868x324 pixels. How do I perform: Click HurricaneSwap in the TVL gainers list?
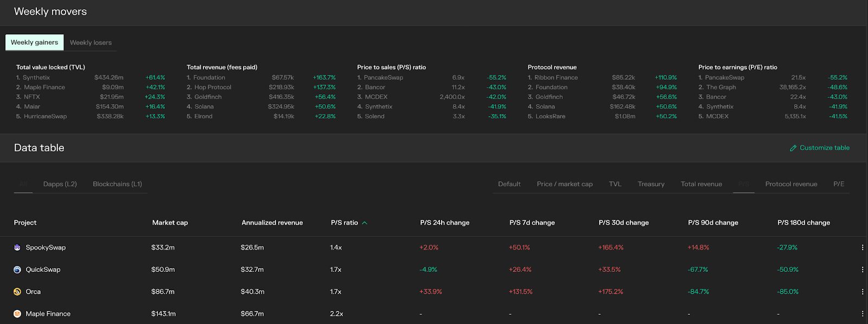click(45, 117)
